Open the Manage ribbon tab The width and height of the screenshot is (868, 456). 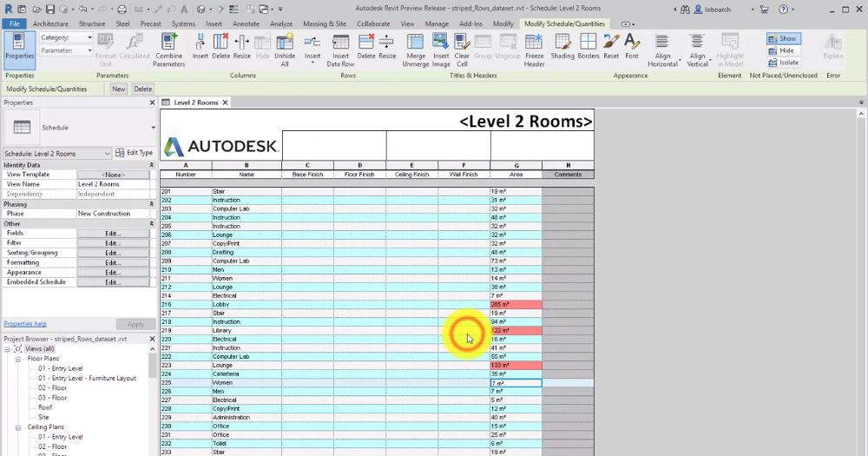(x=437, y=23)
